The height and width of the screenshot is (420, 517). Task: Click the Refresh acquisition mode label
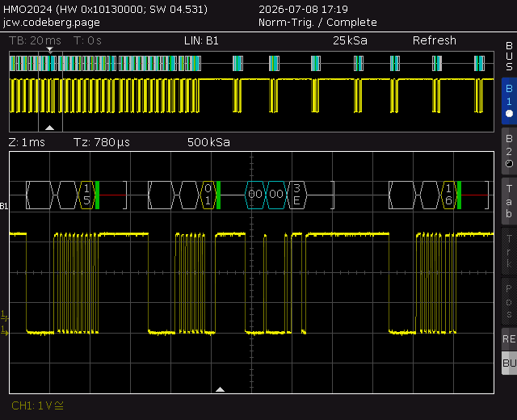(435, 40)
